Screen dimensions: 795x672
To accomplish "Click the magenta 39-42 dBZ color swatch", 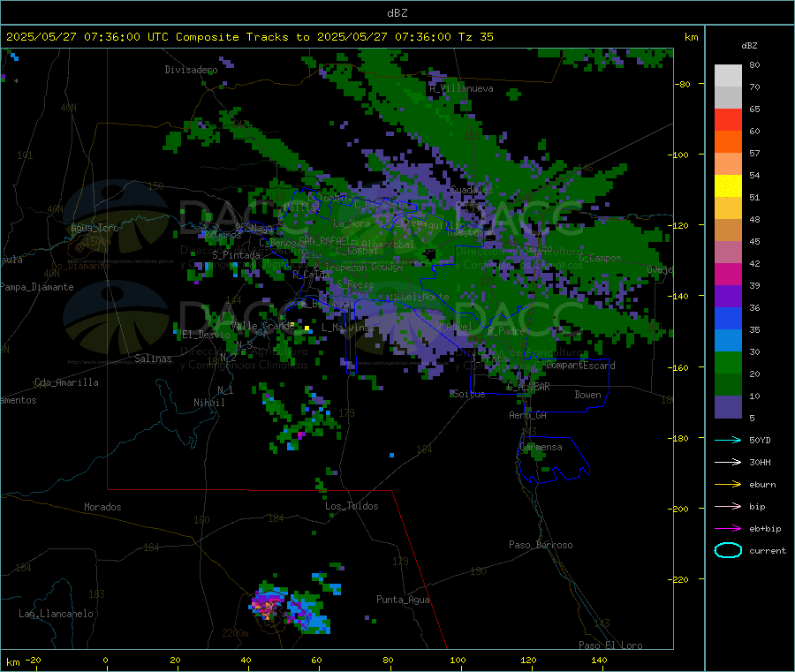I will 728,274.
